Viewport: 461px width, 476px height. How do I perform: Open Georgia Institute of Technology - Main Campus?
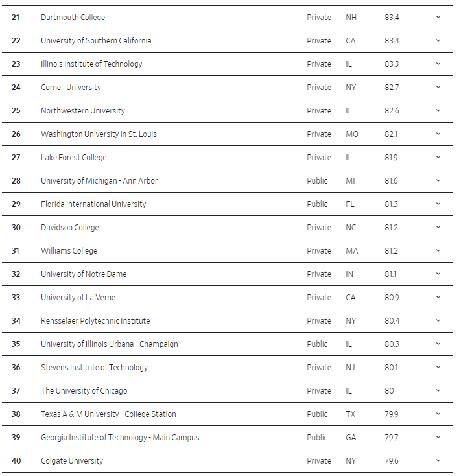120,438
